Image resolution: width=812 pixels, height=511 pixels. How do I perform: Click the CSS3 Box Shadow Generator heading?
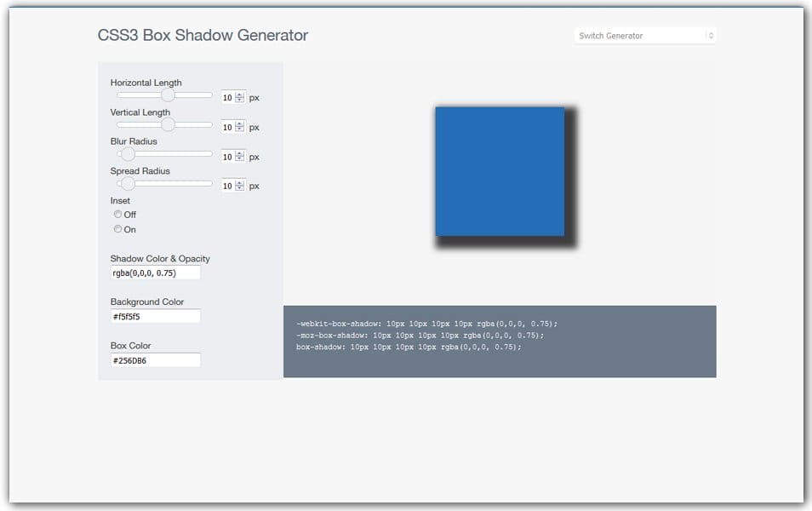point(204,36)
